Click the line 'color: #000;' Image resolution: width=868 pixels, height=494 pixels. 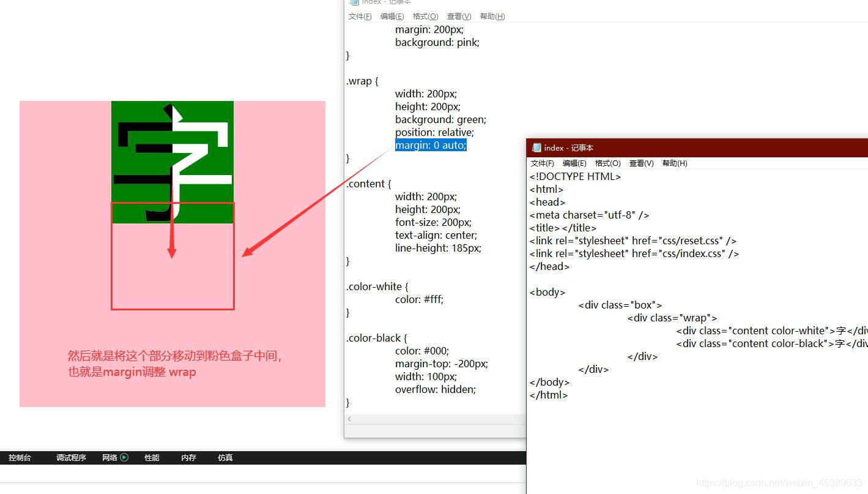click(x=422, y=351)
